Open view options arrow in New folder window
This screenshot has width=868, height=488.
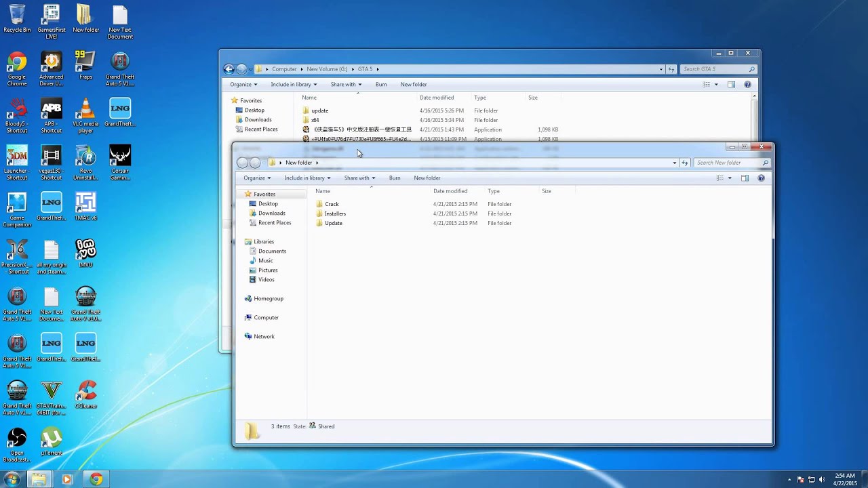tap(730, 178)
